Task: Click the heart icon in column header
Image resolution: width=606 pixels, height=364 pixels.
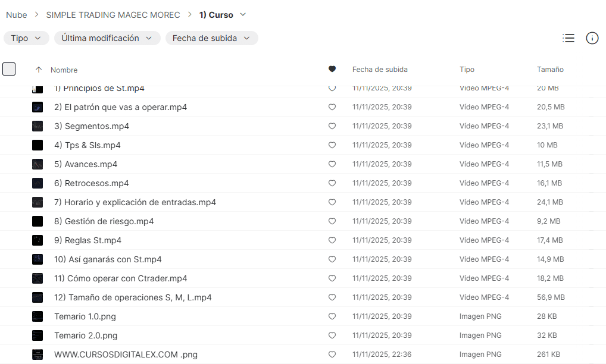Action: click(332, 70)
